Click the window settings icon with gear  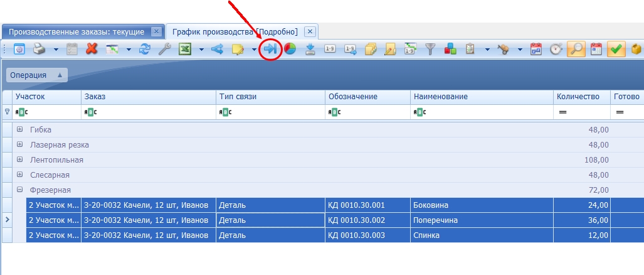point(19,50)
